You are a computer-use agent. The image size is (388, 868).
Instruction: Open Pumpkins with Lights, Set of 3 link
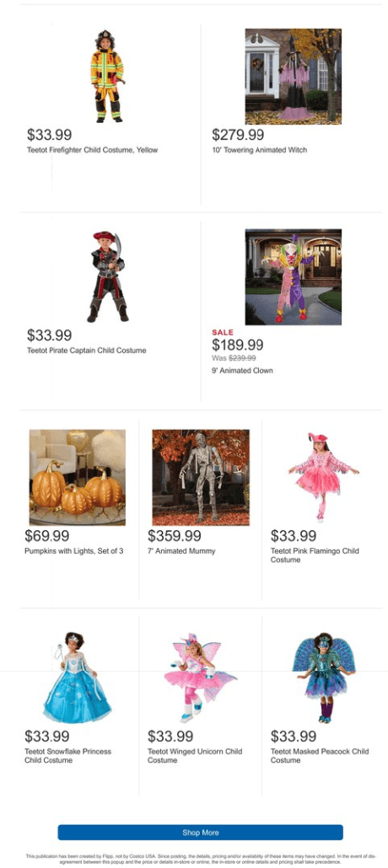click(x=73, y=551)
